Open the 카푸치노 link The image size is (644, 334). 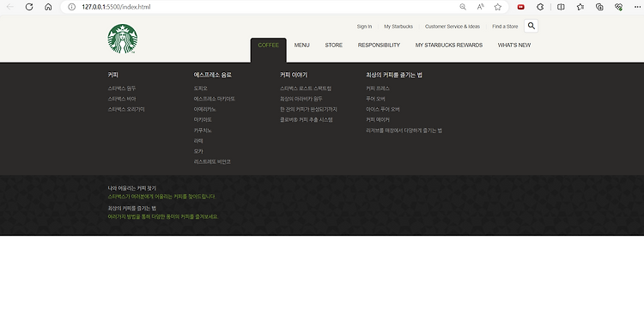point(203,131)
